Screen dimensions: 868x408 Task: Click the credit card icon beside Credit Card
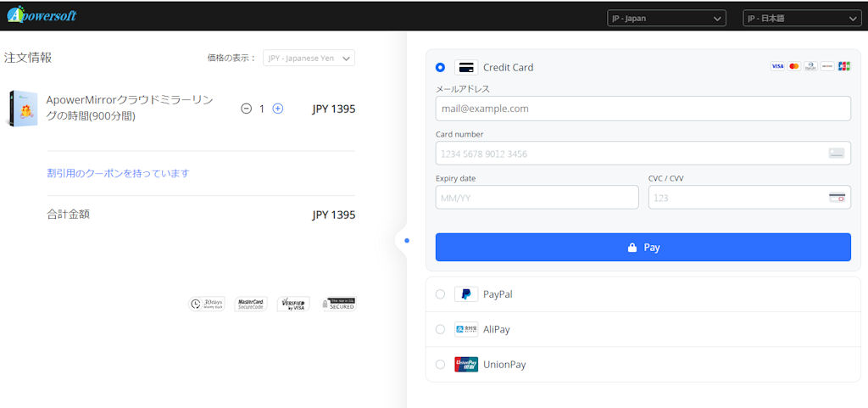tap(466, 68)
